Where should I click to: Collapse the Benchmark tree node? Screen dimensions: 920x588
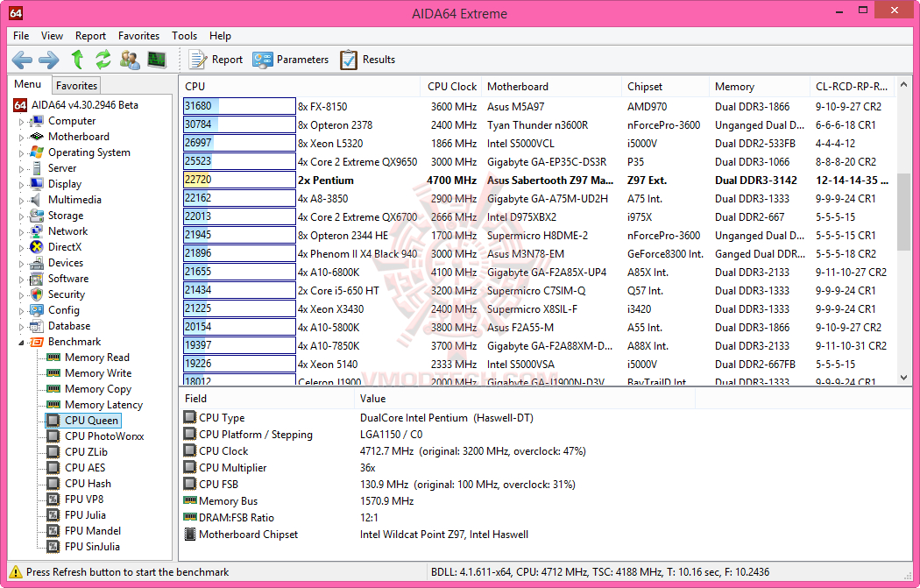pyautogui.click(x=22, y=342)
